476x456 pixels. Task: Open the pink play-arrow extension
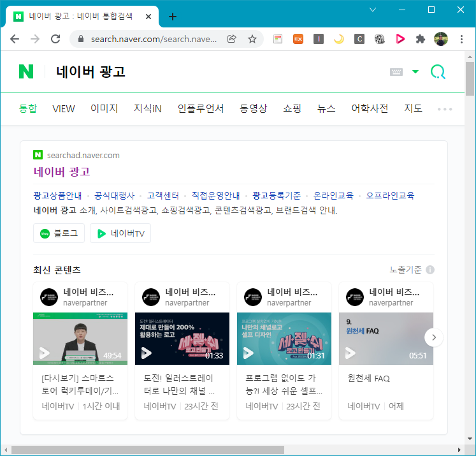coord(400,39)
